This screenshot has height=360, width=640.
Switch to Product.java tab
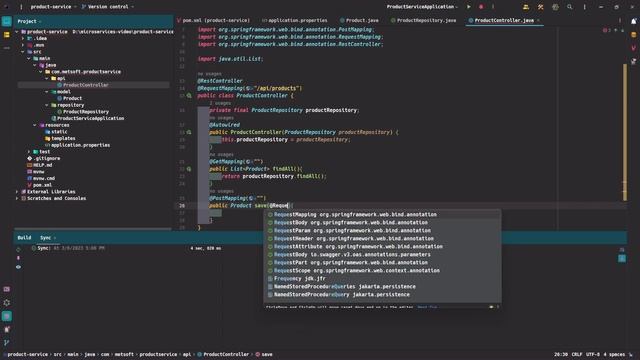coord(359,20)
